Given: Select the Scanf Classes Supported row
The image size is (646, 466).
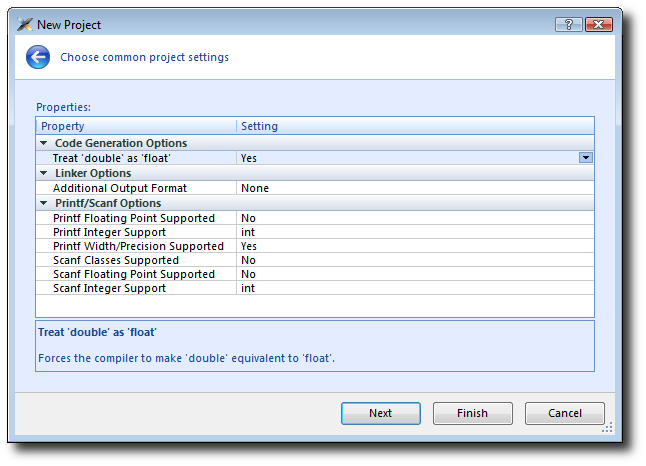Looking at the screenshot, I should 116,260.
